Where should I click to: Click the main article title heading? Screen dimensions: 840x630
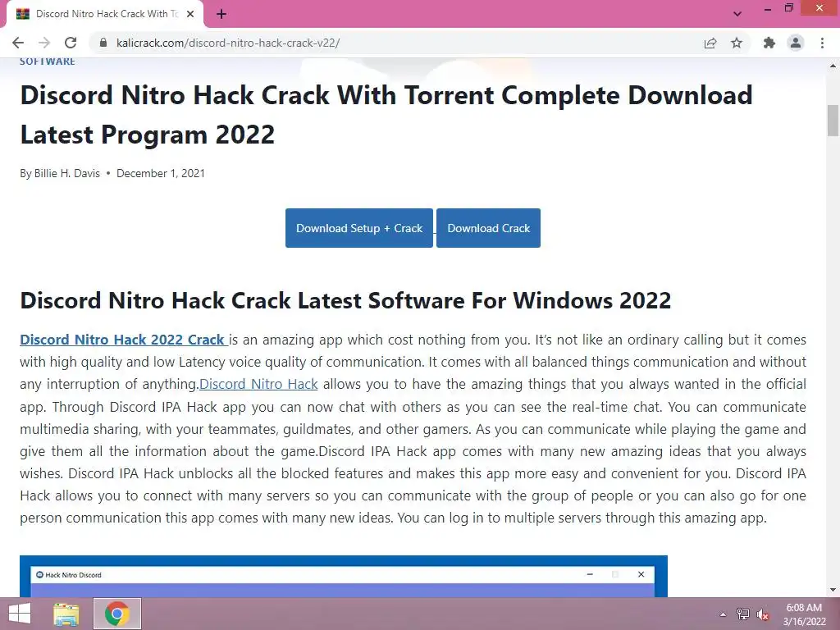(386, 115)
